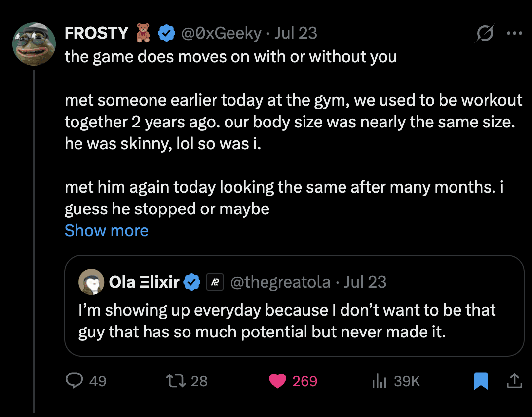Unlike the tweet showing 269 likes
This screenshot has height=417, width=532.
[x=278, y=381]
